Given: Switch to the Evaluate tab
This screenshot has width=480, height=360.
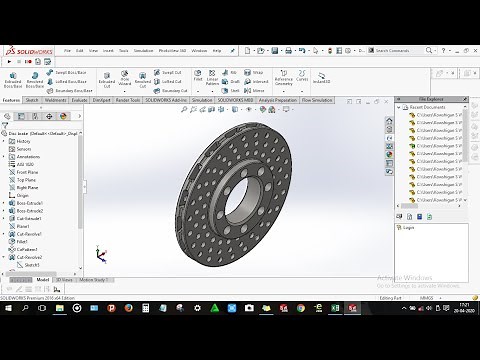Looking at the screenshot, I should pos(79,100).
